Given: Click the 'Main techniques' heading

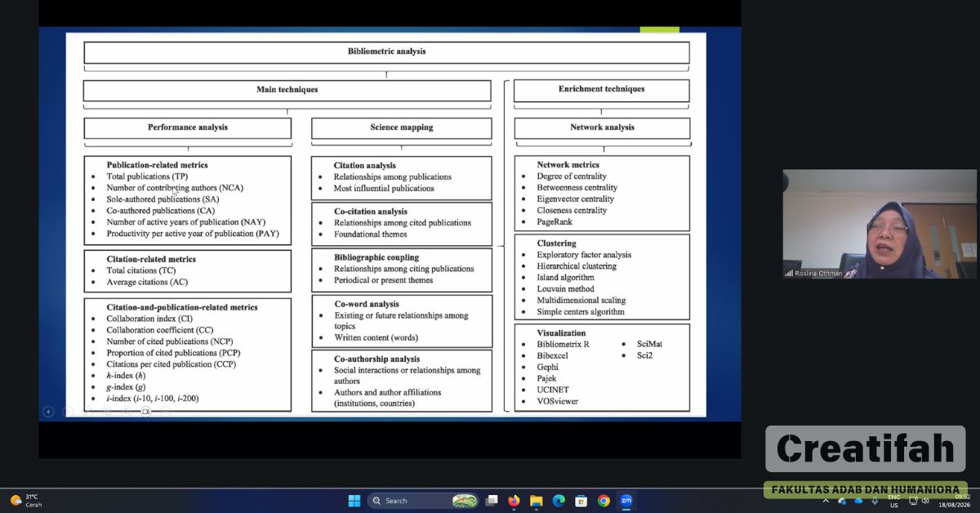Looking at the screenshot, I should pyautogui.click(x=287, y=90).
